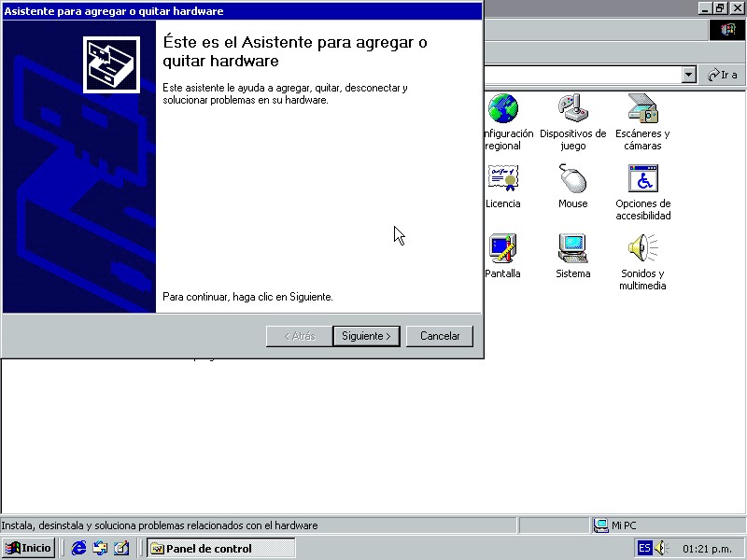
Task: Click the hardware wizard icon in dialog
Action: tap(111, 64)
